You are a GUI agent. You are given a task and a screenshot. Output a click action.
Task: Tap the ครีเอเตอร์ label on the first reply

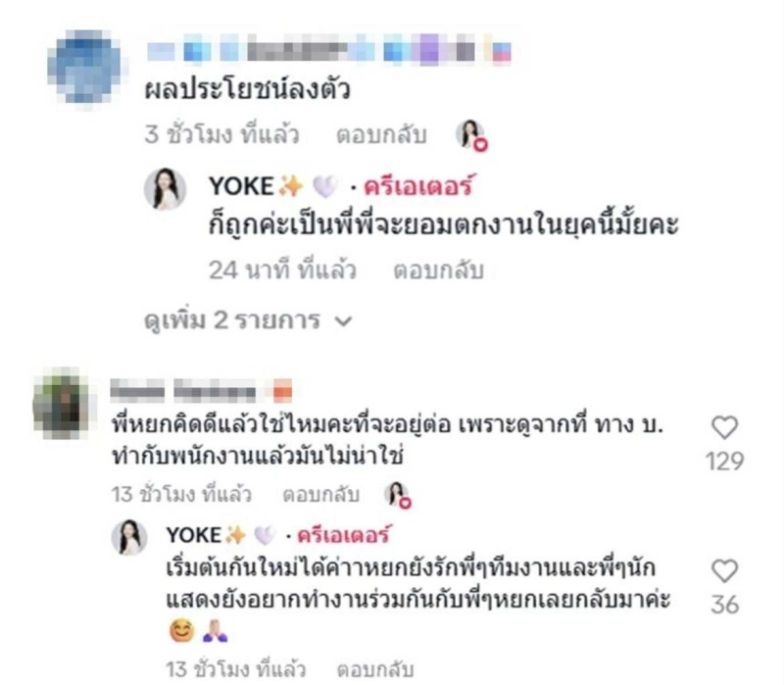pyautogui.click(x=417, y=186)
